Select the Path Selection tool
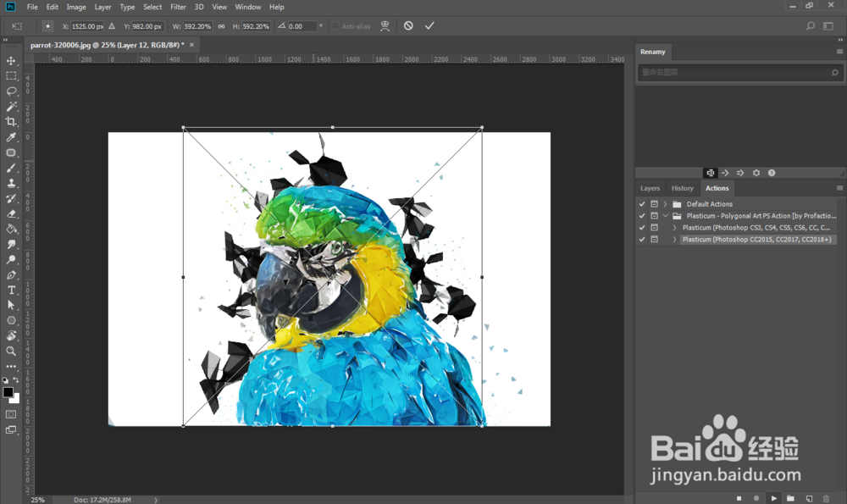The width and height of the screenshot is (847, 504). (11, 305)
